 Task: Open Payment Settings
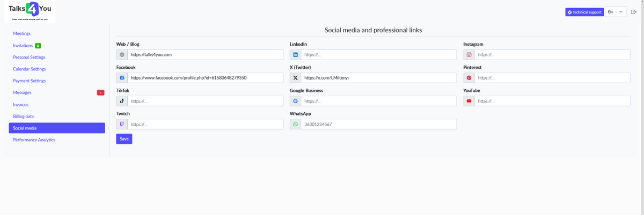[x=30, y=81]
